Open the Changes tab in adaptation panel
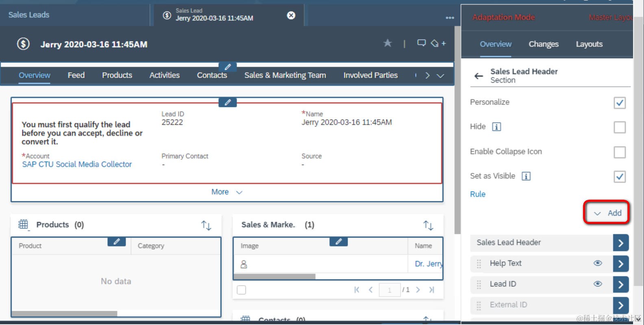The image size is (644, 325). click(x=544, y=44)
